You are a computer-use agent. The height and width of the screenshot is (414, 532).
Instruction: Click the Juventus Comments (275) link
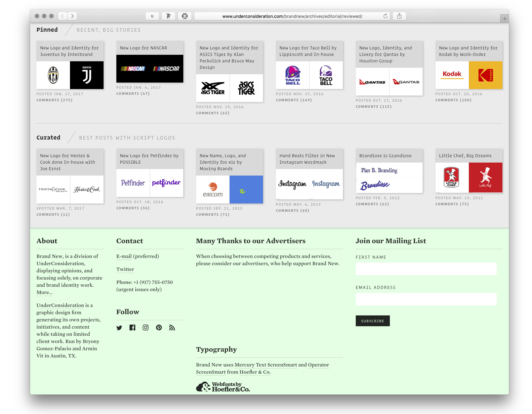click(54, 100)
